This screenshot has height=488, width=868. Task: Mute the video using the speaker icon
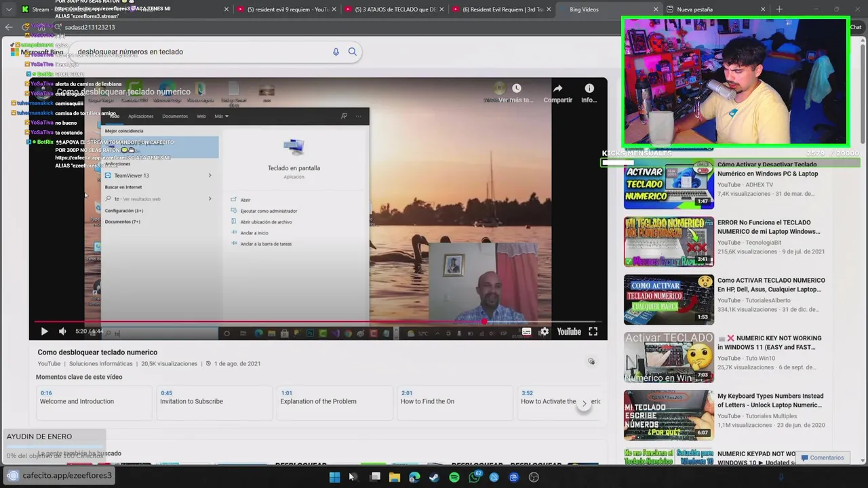(62, 331)
